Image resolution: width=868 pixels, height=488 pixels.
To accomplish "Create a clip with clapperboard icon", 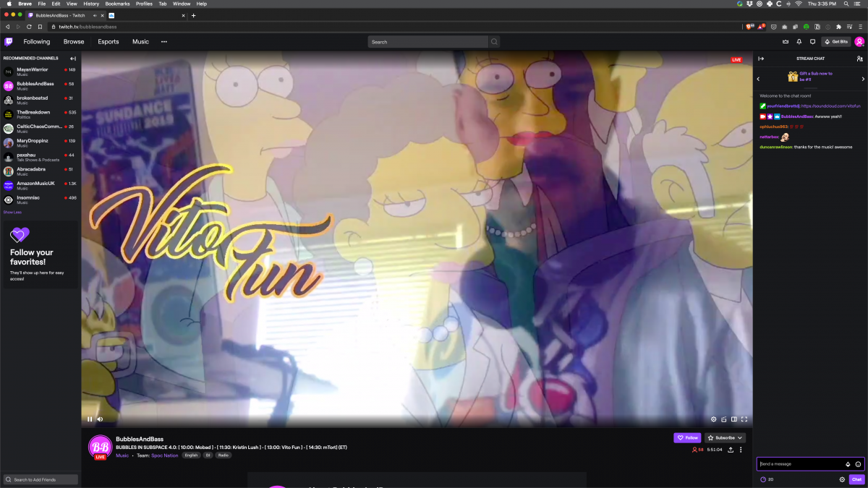I will 723,419.
